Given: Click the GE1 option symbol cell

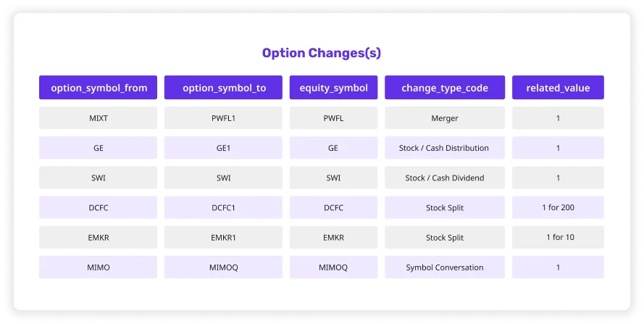Looking at the screenshot, I should (x=223, y=148).
